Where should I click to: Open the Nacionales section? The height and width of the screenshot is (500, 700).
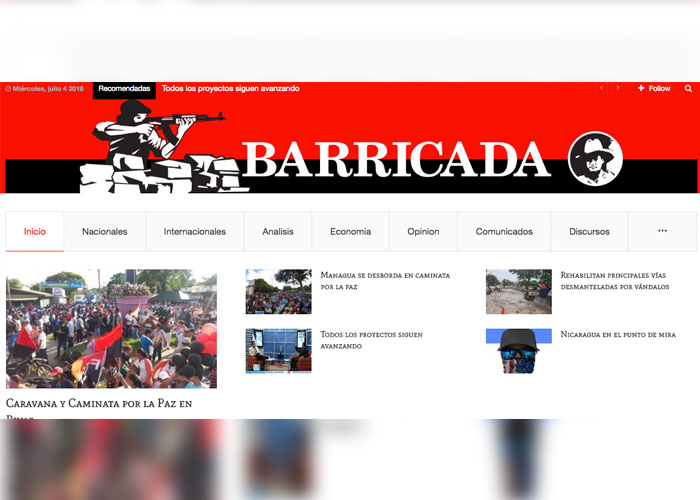click(x=105, y=232)
